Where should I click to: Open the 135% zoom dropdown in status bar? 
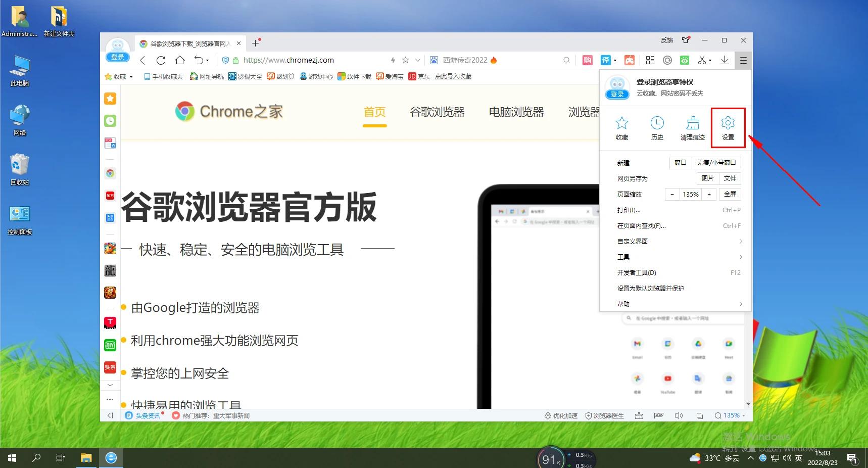click(x=730, y=415)
